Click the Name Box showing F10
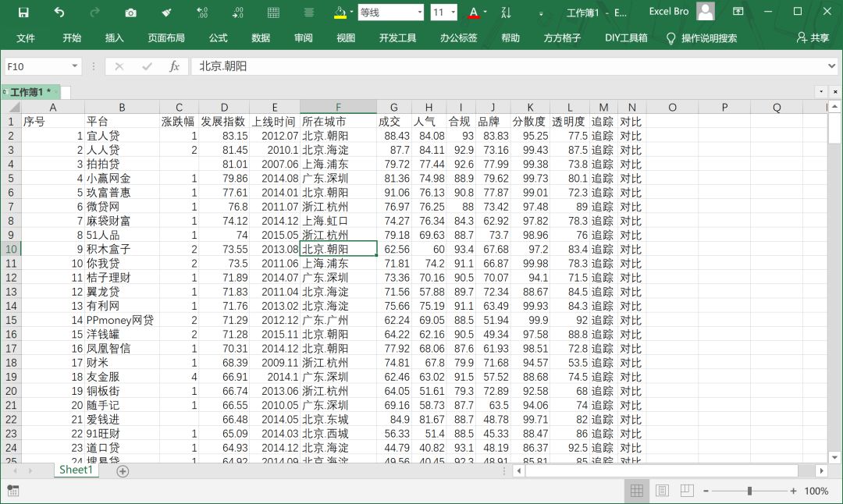Screen dimensions: 843x504 (37, 66)
